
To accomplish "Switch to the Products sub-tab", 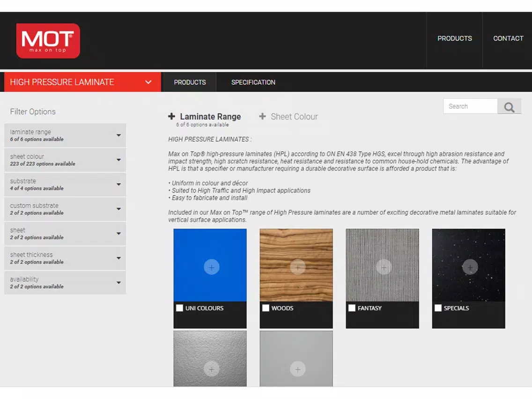I will [190, 82].
